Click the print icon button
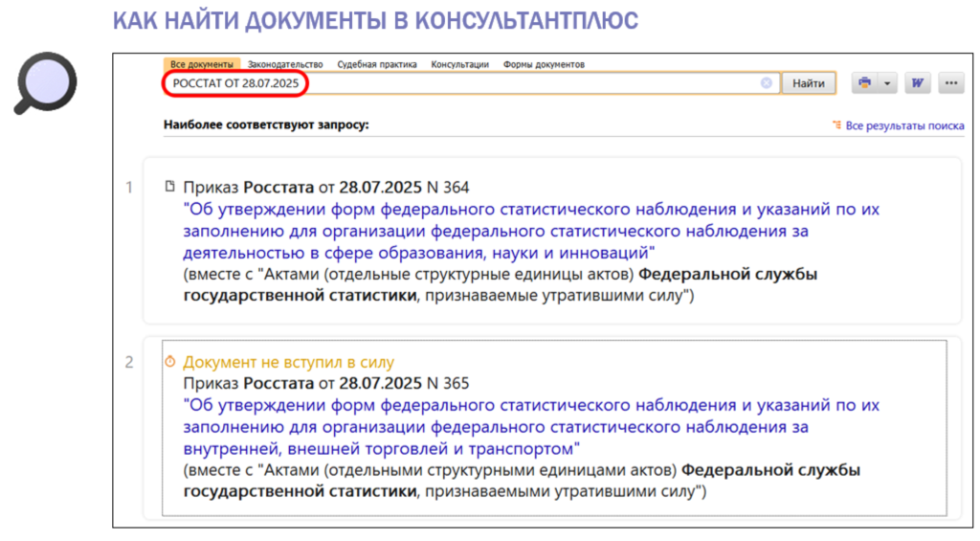Screen dimensions: 980x541 click(x=864, y=83)
